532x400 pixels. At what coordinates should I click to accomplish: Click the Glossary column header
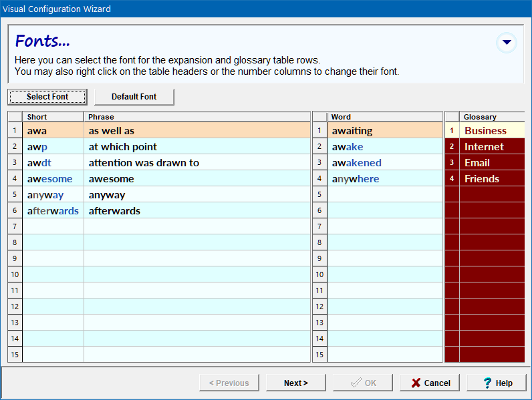pos(491,117)
